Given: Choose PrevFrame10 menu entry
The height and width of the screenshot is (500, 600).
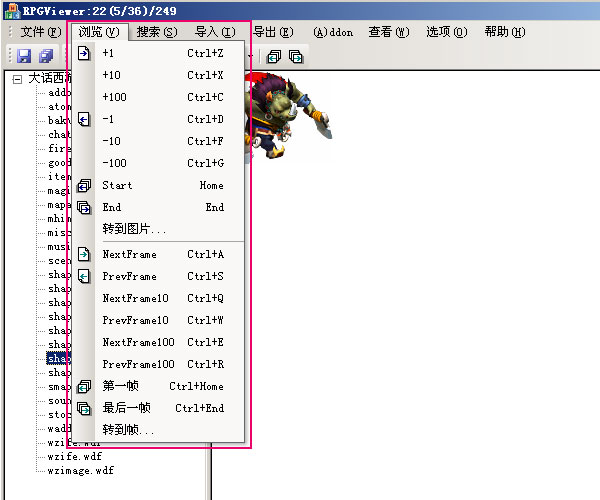Looking at the screenshot, I should click(x=158, y=320).
